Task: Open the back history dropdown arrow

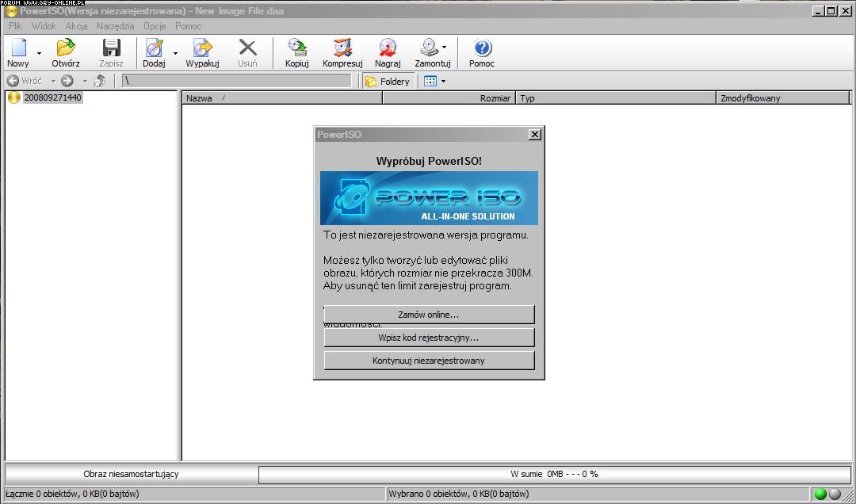Action: coord(54,82)
